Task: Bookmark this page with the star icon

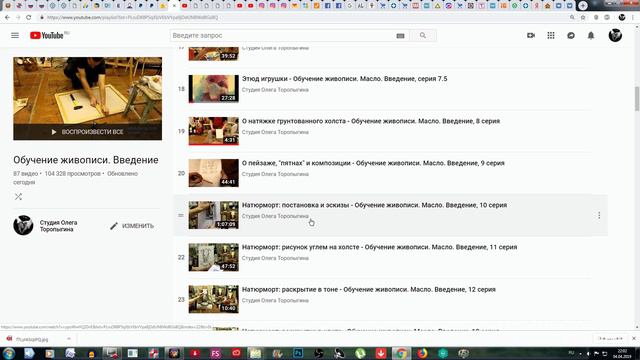Action: (x=583, y=18)
